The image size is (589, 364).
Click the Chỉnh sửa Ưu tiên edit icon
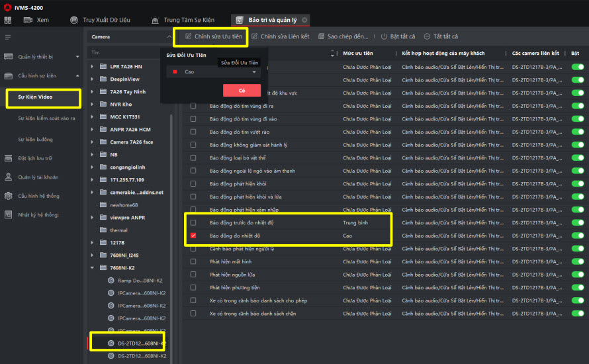click(189, 36)
